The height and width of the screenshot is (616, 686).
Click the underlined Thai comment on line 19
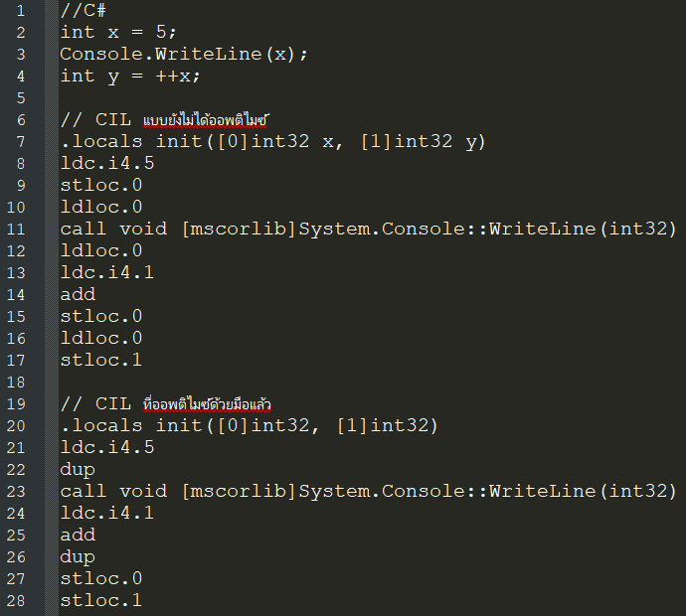pyautogui.click(x=208, y=404)
